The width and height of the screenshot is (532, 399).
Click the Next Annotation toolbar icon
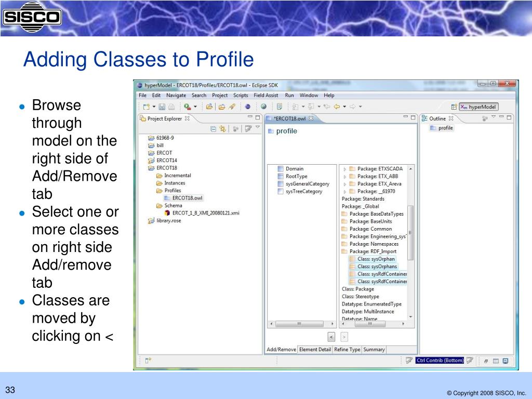(x=295, y=107)
